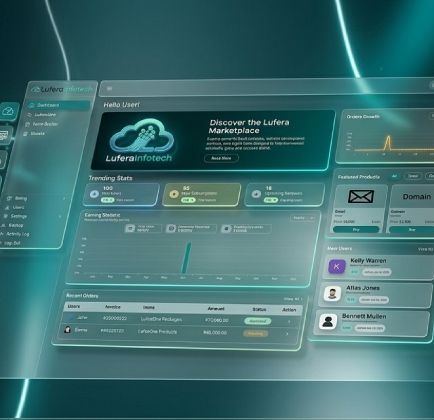Click the 'Orders Growth' heading
Viewport: 434px width, 420px height.
(363, 117)
